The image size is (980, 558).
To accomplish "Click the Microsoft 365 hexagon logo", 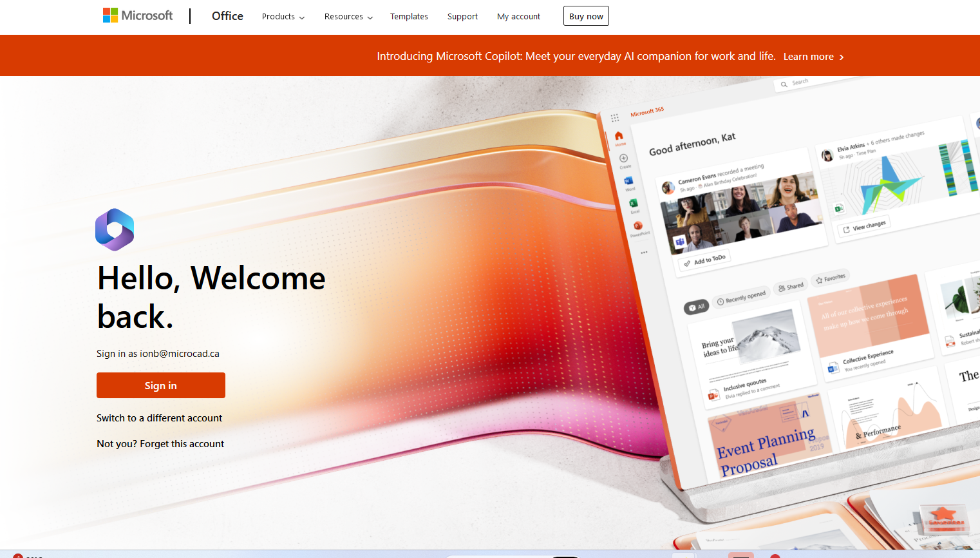I will coord(115,229).
